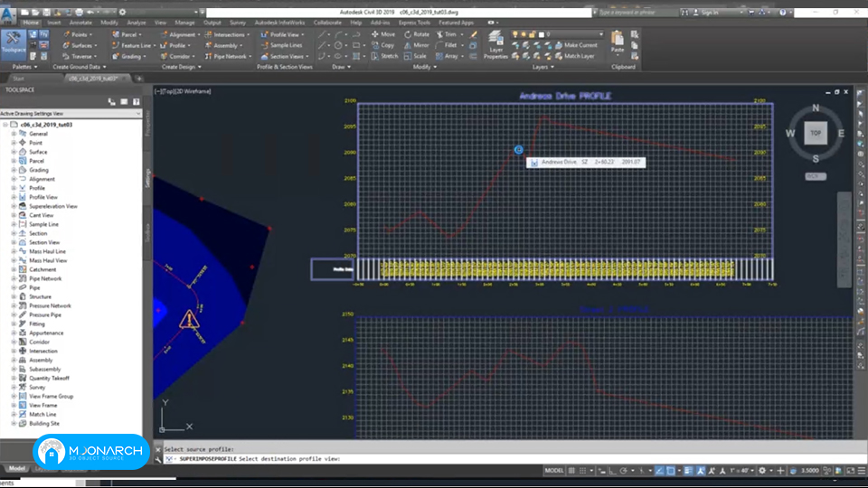Expand the Surface tree node

(x=14, y=152)
